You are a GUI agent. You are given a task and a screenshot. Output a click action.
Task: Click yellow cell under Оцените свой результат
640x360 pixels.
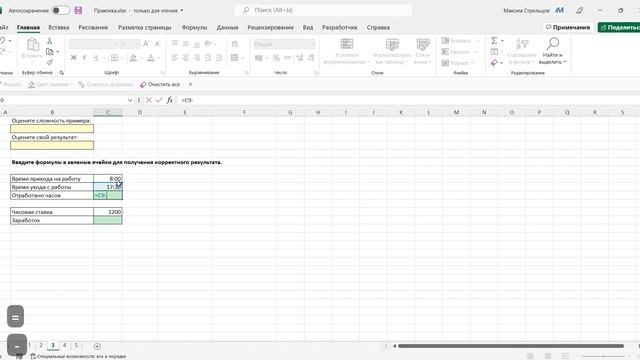pyautogui.click(x=52, y=145)
